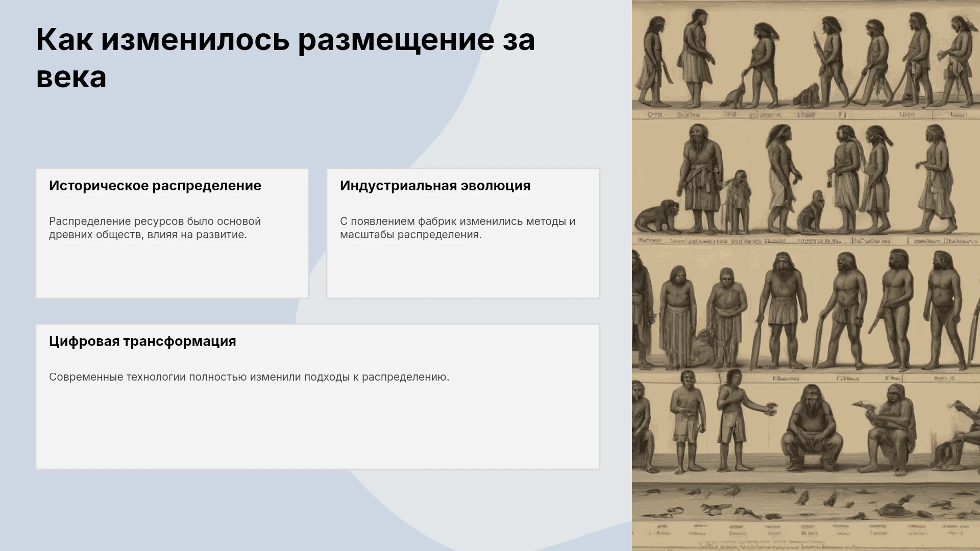Screen dimensions: 980x551
Task: Select the 'Цифровая трансформация' heading
Action: 142,341
